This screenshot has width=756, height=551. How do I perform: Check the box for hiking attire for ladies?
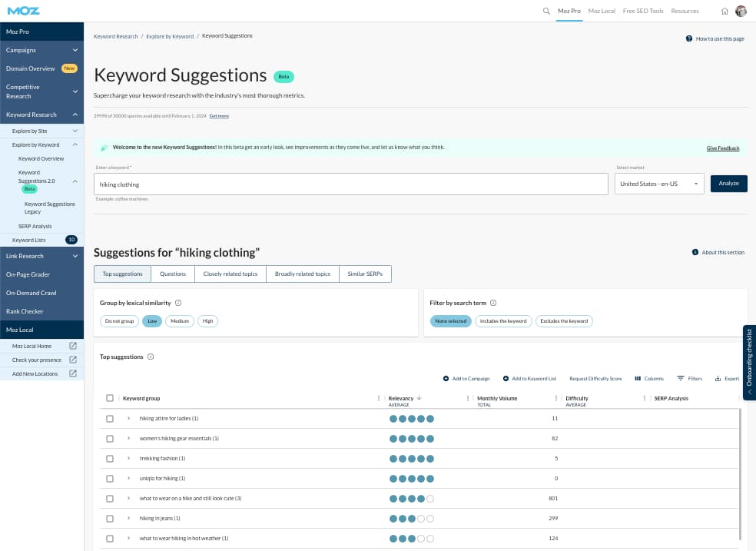[x=110, y=418]
